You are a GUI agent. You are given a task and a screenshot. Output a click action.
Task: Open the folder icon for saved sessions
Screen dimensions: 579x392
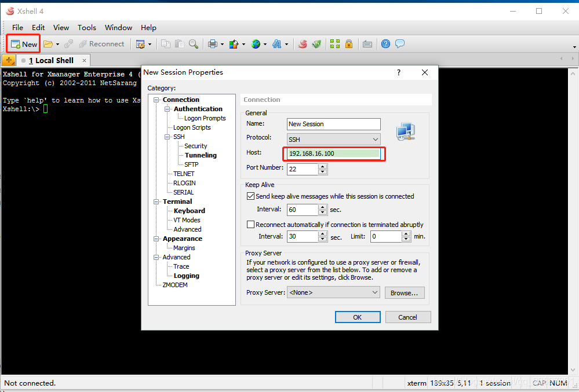[48, 44]
